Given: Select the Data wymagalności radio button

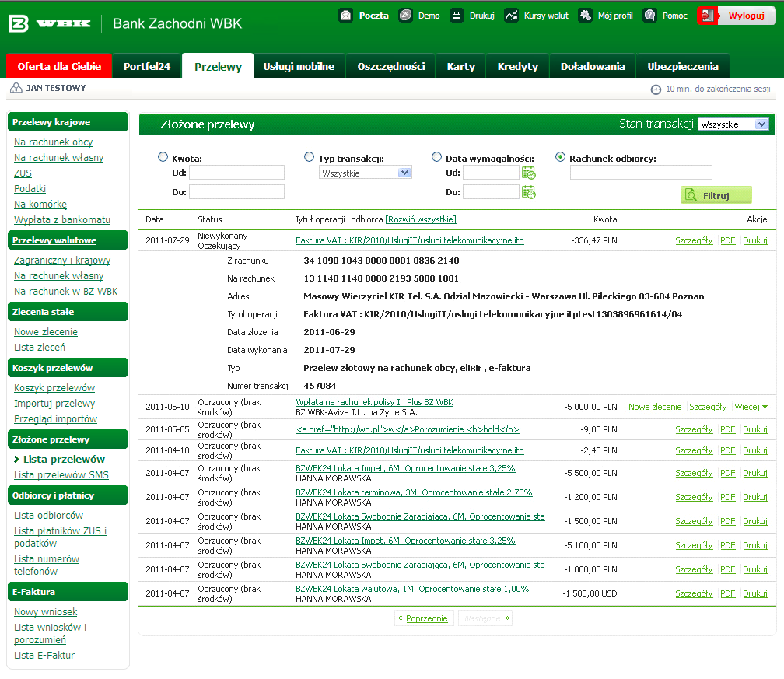Looking at the screenshot, I should coord(436,157).
